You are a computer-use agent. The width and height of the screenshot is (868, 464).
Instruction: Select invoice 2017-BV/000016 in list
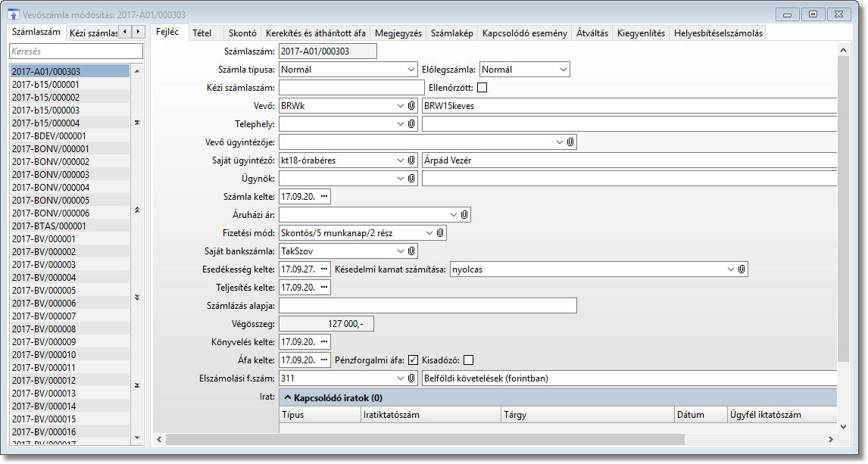(70, 432)
